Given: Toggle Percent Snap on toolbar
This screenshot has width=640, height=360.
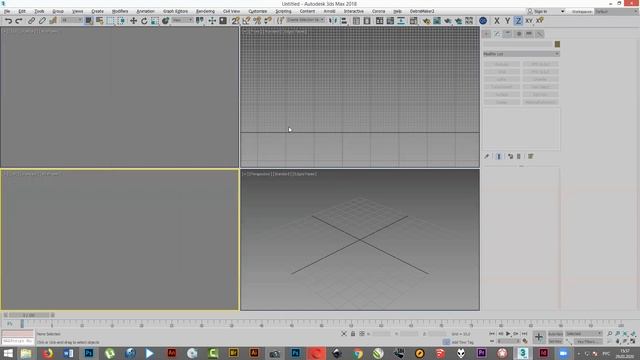Looking at the screenshot, I should [x=257, y=20].
